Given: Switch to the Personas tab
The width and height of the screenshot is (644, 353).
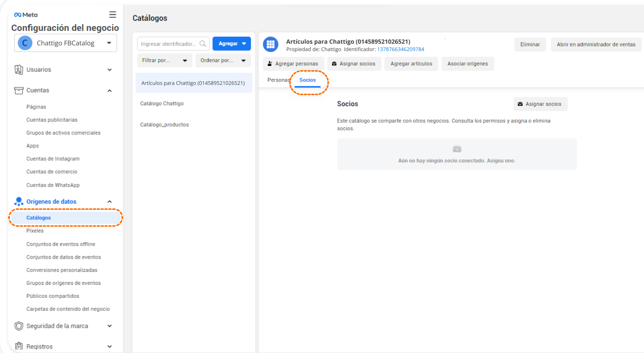Looking at the screenshot, I should 278,80.
